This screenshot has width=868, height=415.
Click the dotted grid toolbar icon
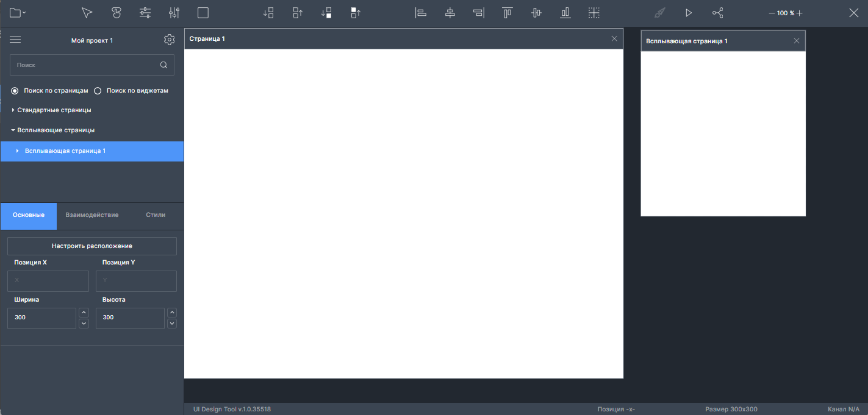[594, 13]
